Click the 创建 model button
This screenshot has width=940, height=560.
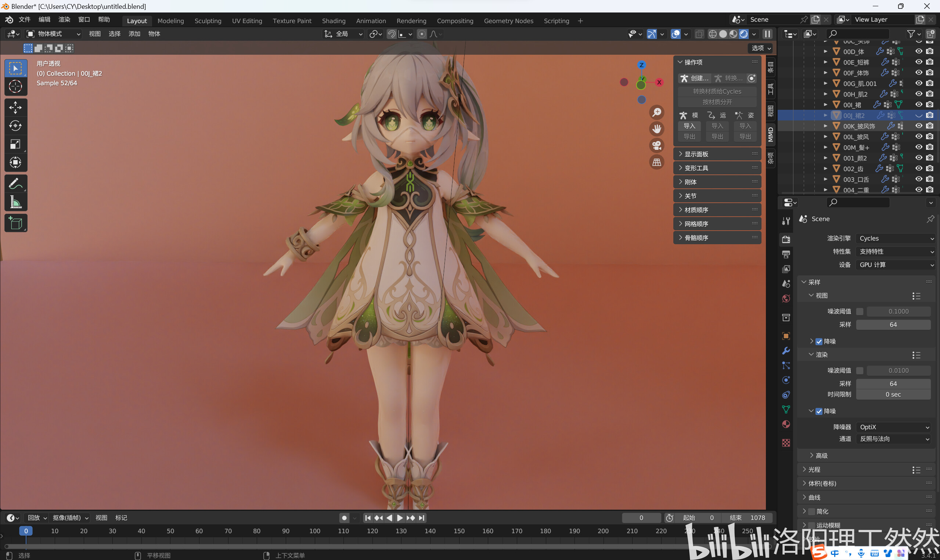pos(695,78)
